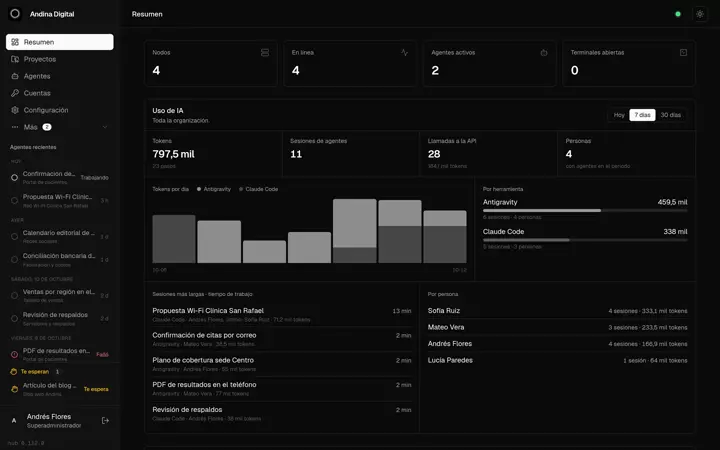Open session Propuesta Wi-Fi Clínica San Rafael
Screen dimensions: 720x450
coord(281,315)
